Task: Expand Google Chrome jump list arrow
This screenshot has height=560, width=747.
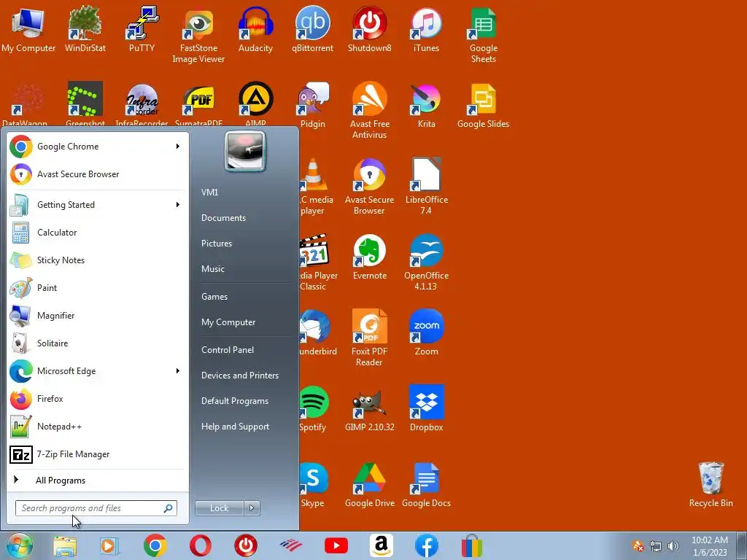Action: tap(178, 146)
